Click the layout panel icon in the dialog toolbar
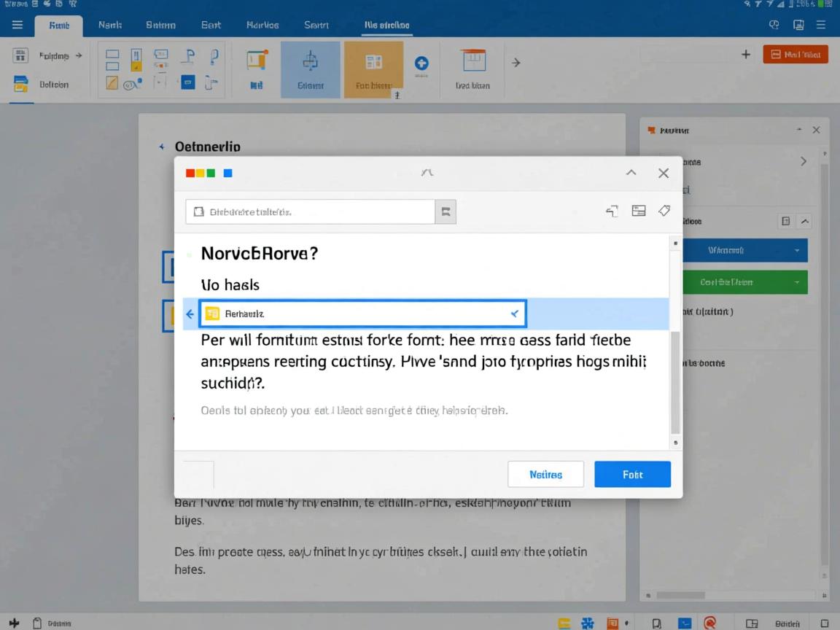The height and width of the screenshot is (630, 840). click(639, 211)
